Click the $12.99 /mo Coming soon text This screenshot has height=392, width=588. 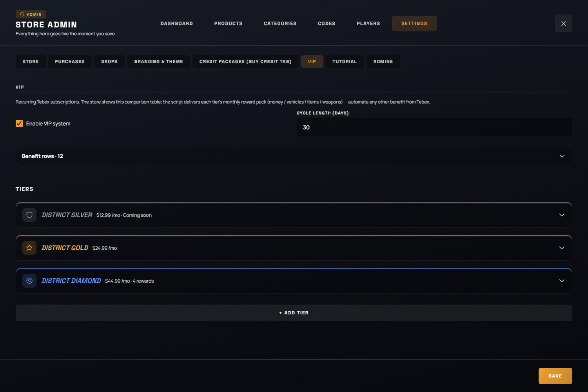pyautogui.click(x=124, y=215)
